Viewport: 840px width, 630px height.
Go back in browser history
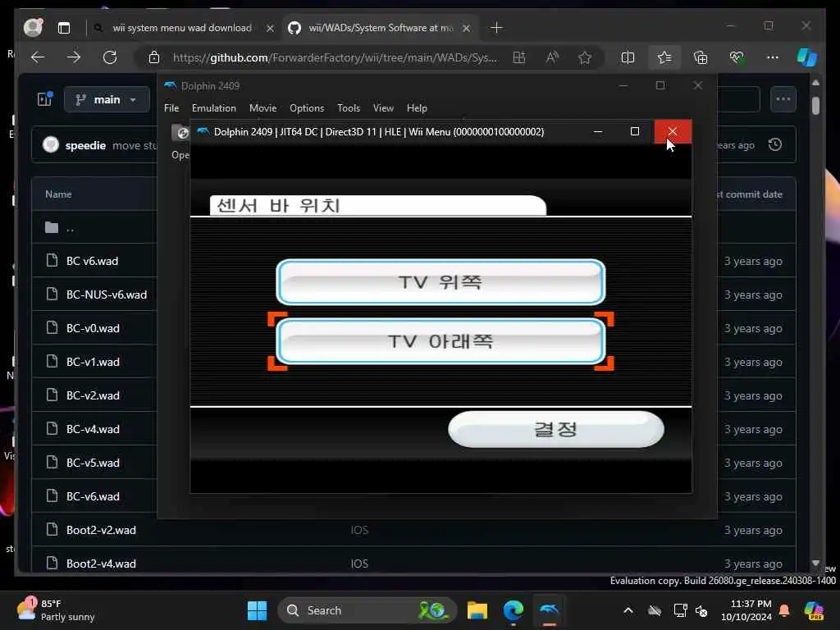(38, 57)
